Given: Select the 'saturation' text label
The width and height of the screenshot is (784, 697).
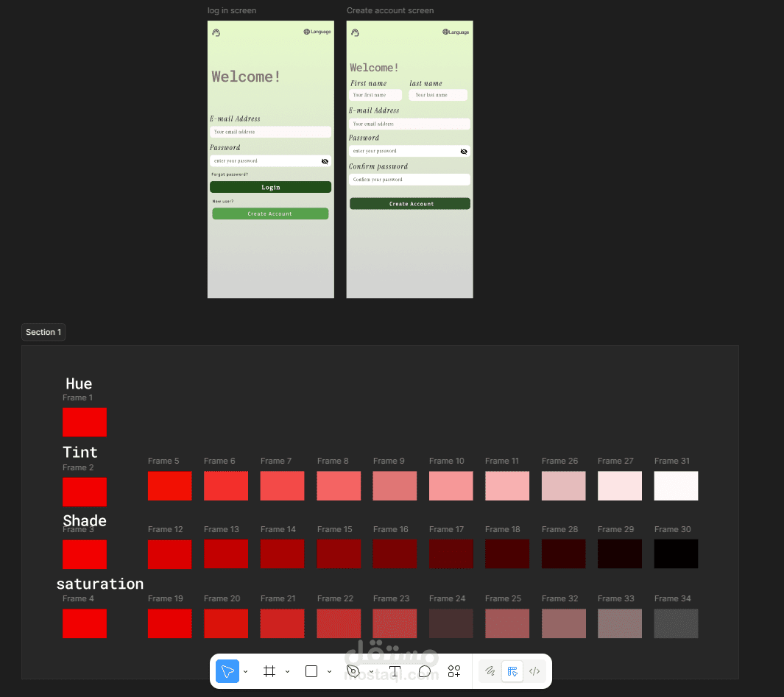Looking at the screenshot, I should click(100, 584).
